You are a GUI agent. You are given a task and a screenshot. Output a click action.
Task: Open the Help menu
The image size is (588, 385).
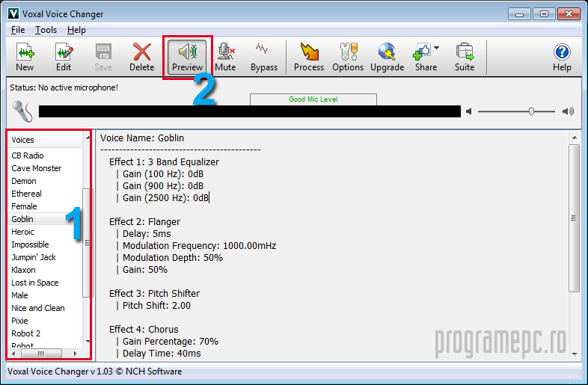(x=76, y=30)
